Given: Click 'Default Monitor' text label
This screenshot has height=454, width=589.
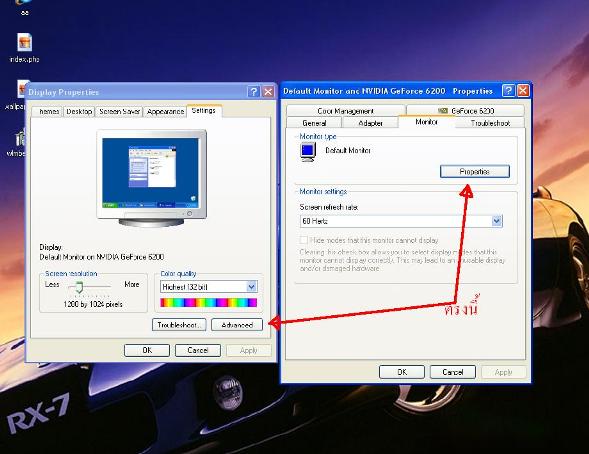Looking at the screenshot, I should tap(348, 150).
